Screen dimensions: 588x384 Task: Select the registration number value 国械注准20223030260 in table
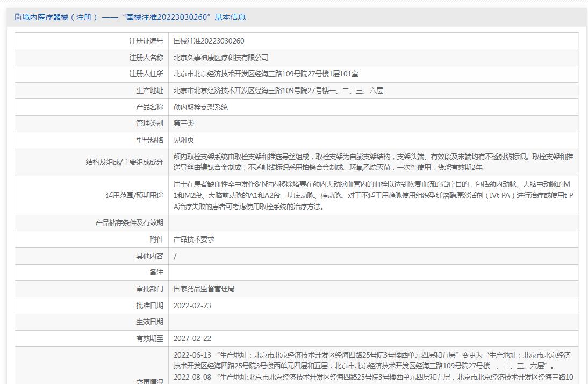click(209, 41)
